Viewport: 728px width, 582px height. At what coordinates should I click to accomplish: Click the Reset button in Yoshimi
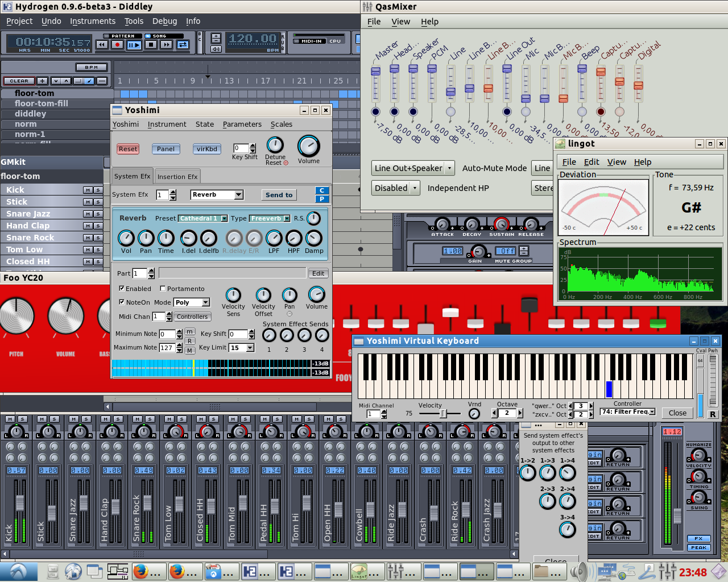click(128, 149)
